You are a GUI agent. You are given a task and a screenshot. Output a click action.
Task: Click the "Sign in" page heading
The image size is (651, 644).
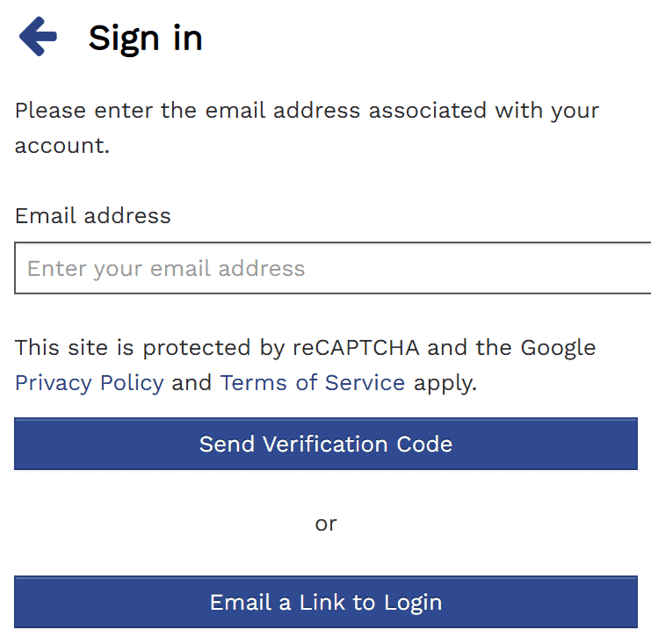146,38
